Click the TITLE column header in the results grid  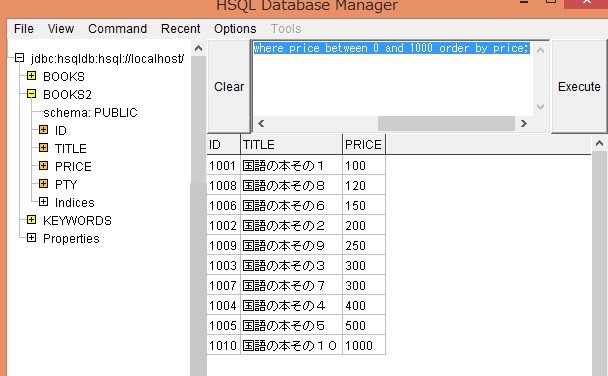[x=292, y=145]
